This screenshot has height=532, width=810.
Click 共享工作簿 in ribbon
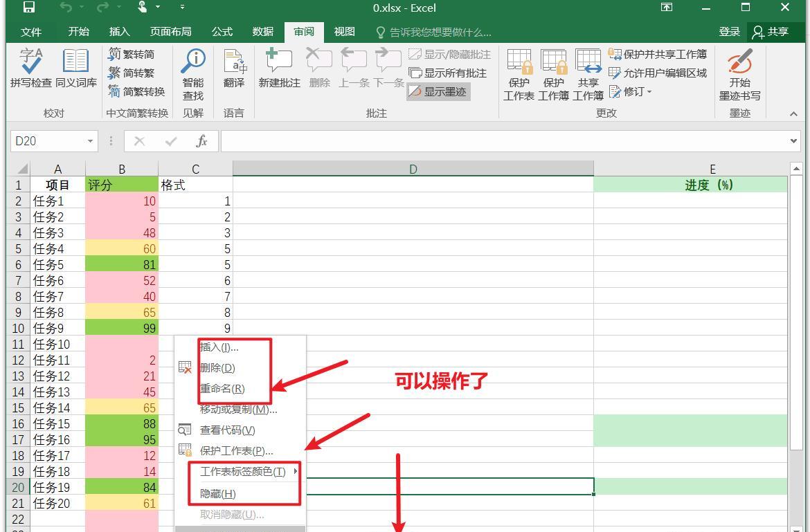point(588,74)
